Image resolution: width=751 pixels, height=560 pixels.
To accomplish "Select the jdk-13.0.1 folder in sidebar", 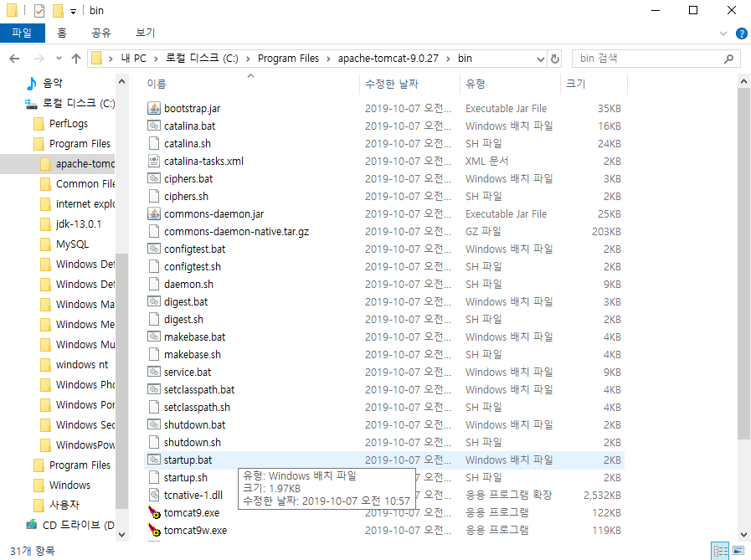I will click(x=78, y=224).
